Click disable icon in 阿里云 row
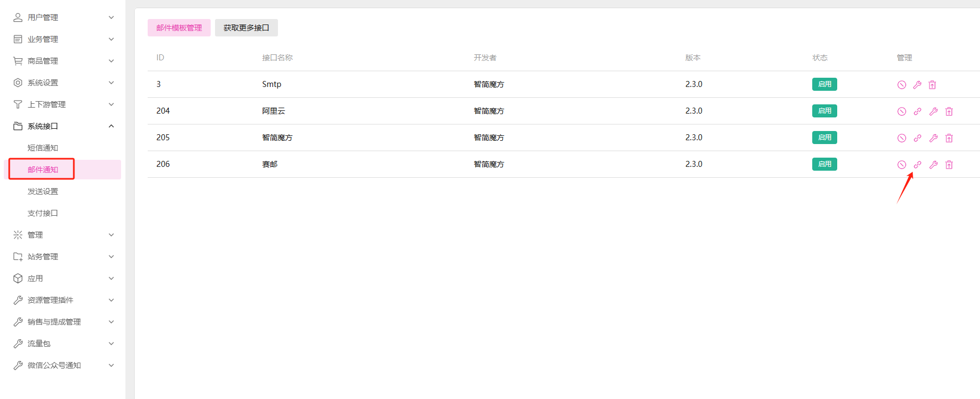980x399 pixels. [x=901, y=111]
